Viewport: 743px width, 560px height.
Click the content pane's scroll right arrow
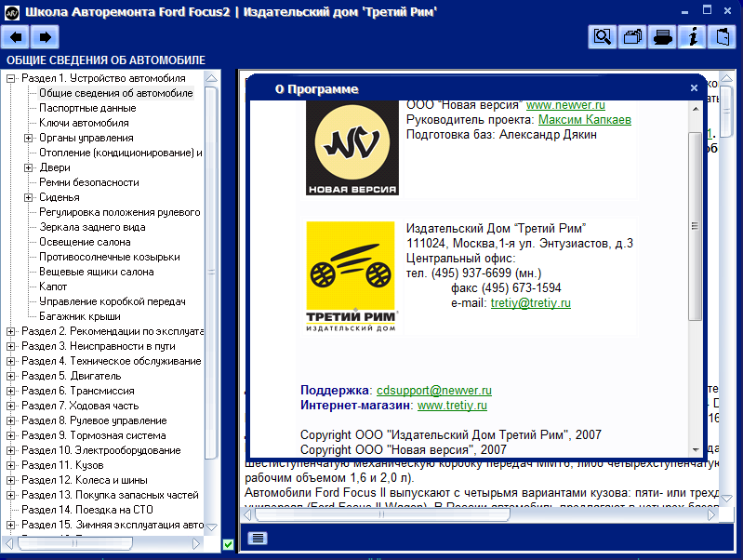click(x=711, y=514)
